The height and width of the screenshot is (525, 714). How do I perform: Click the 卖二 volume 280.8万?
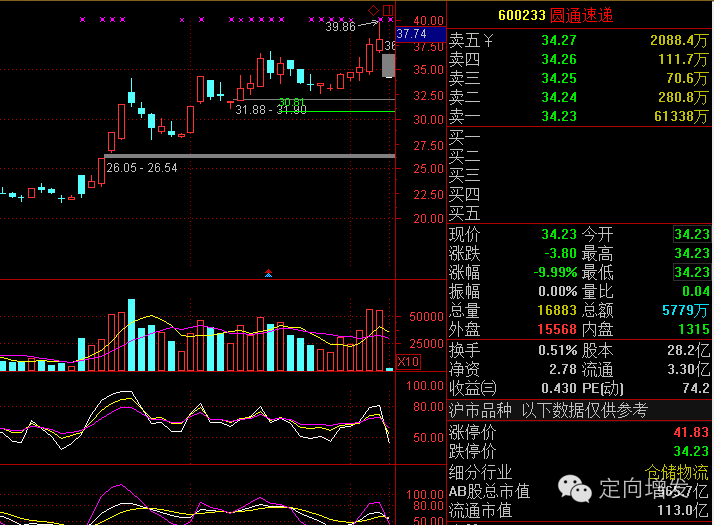(683, 97)
